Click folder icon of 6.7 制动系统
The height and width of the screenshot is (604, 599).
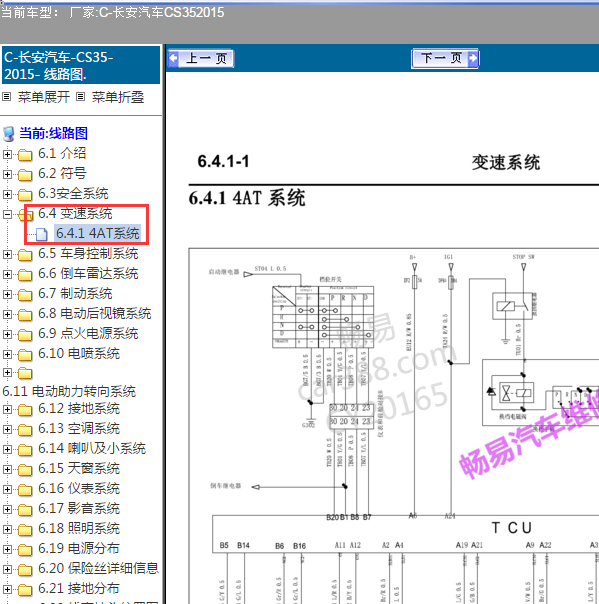25,295
